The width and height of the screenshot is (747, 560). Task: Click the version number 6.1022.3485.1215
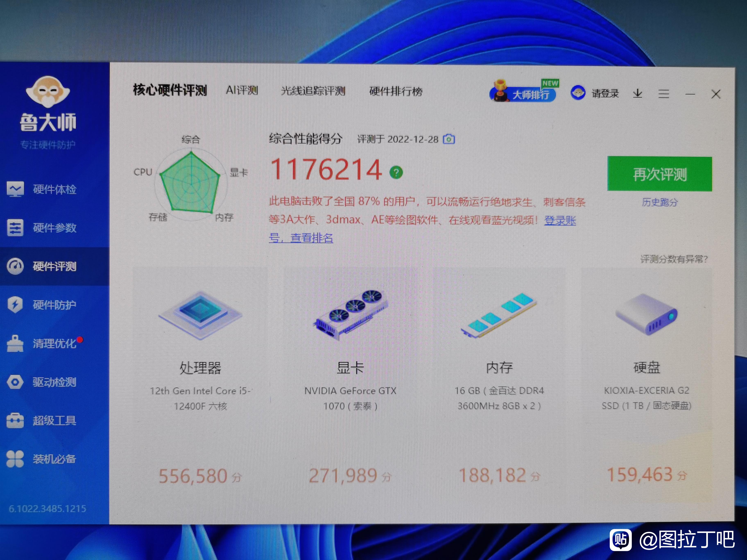click(48, 509)
